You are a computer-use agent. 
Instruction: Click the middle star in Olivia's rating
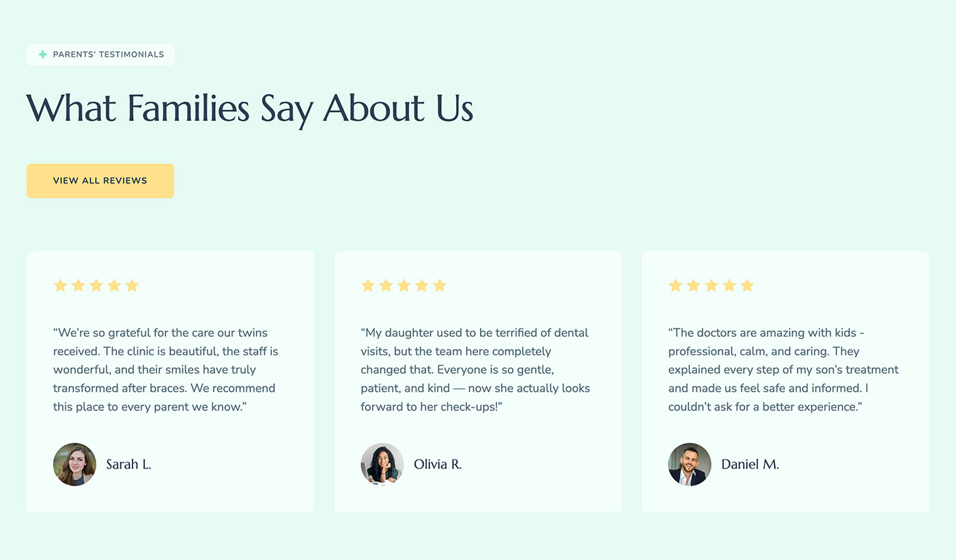(404, 285)
